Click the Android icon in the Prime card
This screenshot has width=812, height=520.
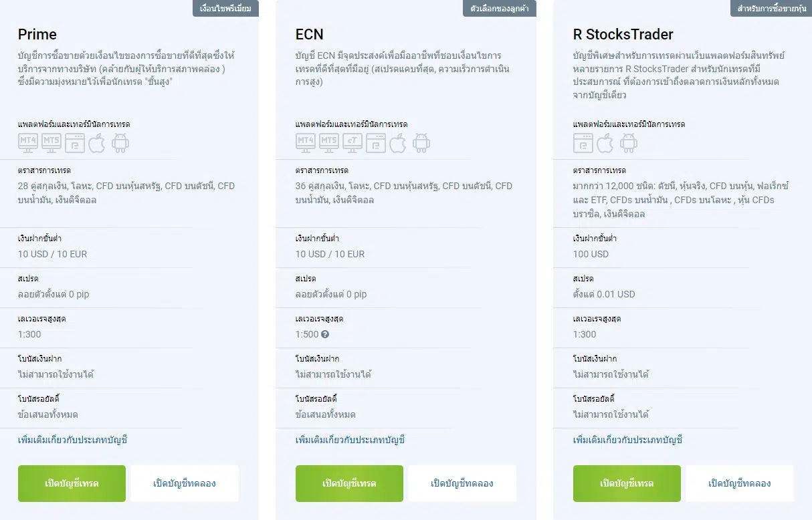(x=120, y=142)
